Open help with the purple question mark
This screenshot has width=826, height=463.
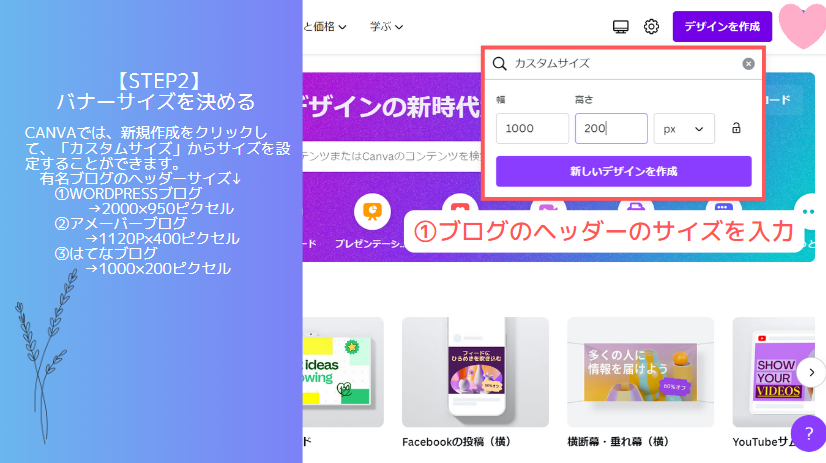(x=809, y=434)
